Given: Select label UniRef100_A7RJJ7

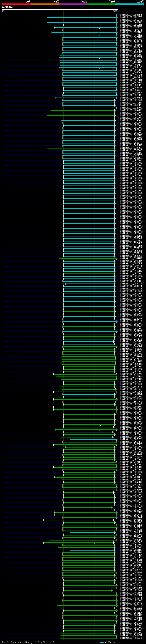Looking at the screenshot, I should click(131, 321).
